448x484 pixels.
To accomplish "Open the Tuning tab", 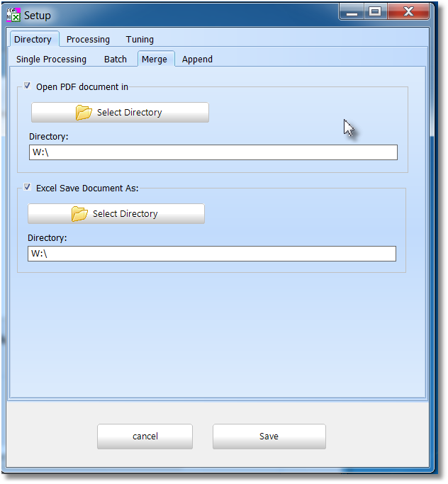I will (x=140, y=40).
